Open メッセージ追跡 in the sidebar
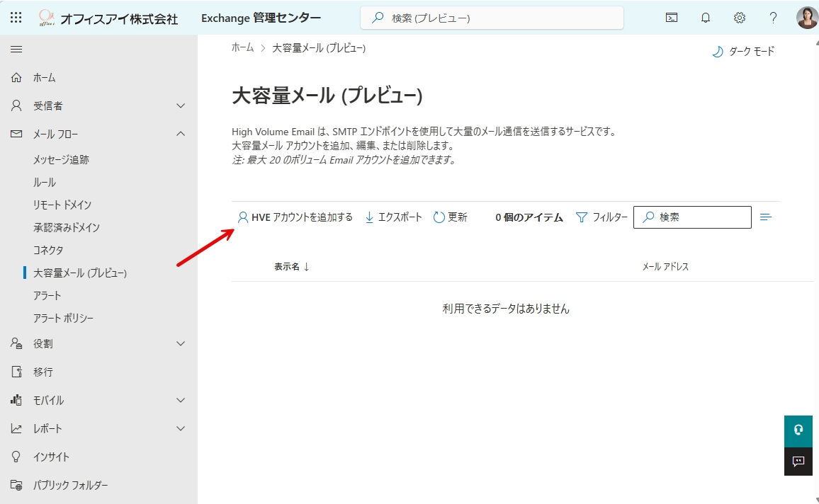 (61, 160)
